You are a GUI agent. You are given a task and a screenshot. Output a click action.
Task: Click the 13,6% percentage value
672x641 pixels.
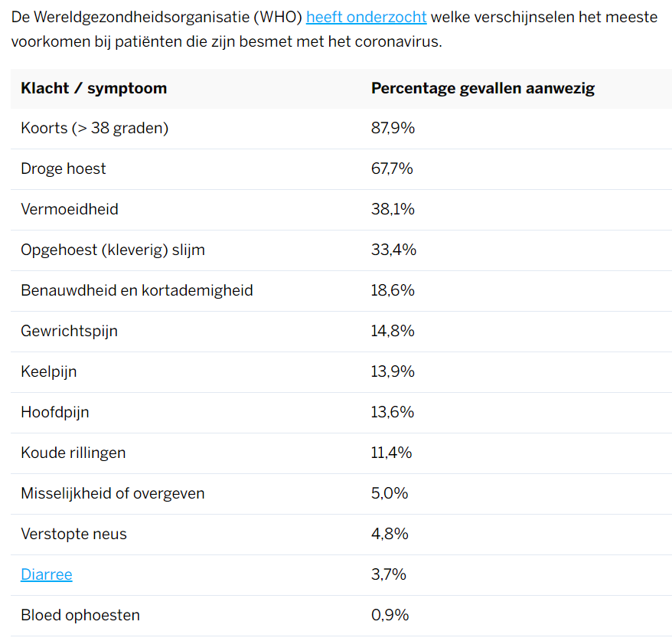(393, 412)
